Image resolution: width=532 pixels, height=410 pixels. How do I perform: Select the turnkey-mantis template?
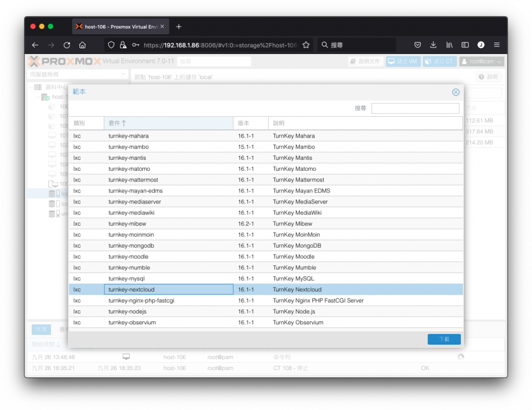266,158
